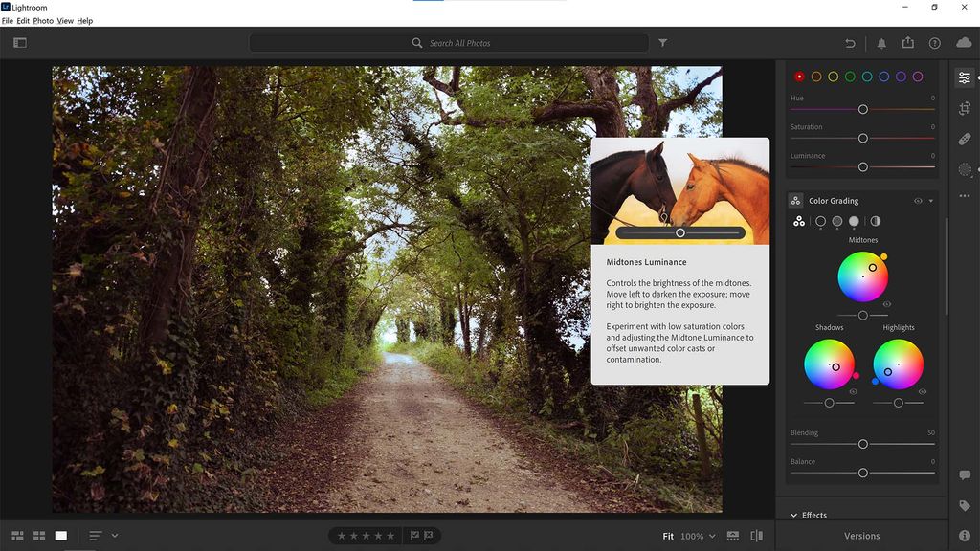Open the Photo menu
Screen dimensions: 980x551
tap(42, 20)
